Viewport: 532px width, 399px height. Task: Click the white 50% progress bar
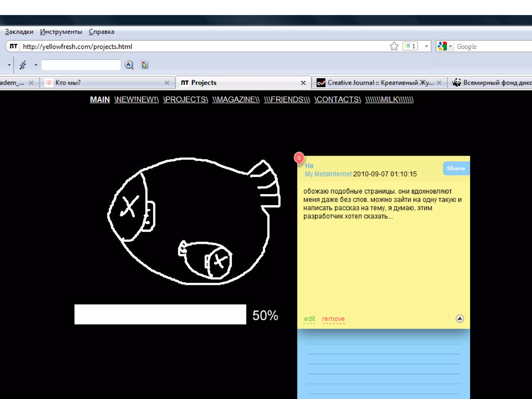tap(160, 314)
